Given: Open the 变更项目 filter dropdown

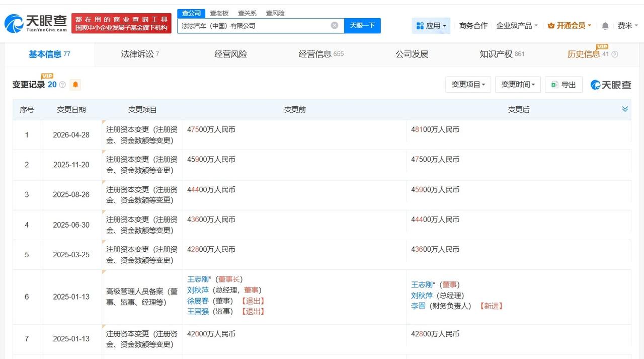Looking at the screenshot, I should 468,85.
